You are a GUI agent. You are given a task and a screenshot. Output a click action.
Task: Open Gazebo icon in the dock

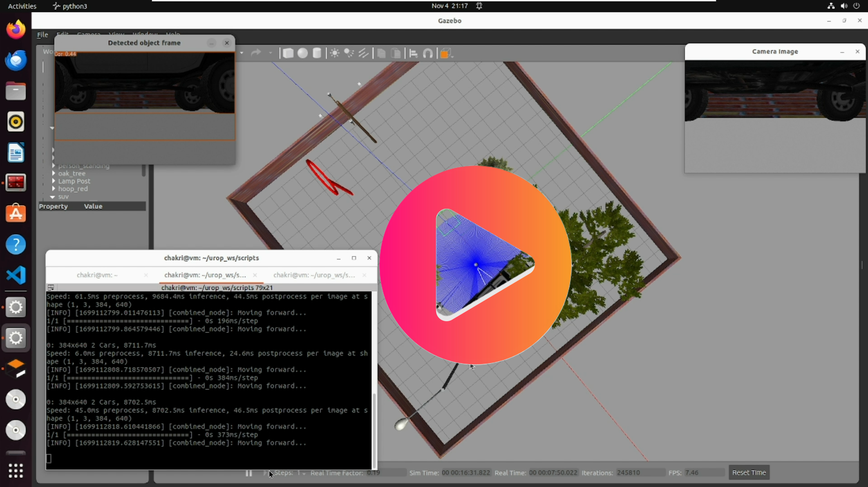tap(16, 369)
